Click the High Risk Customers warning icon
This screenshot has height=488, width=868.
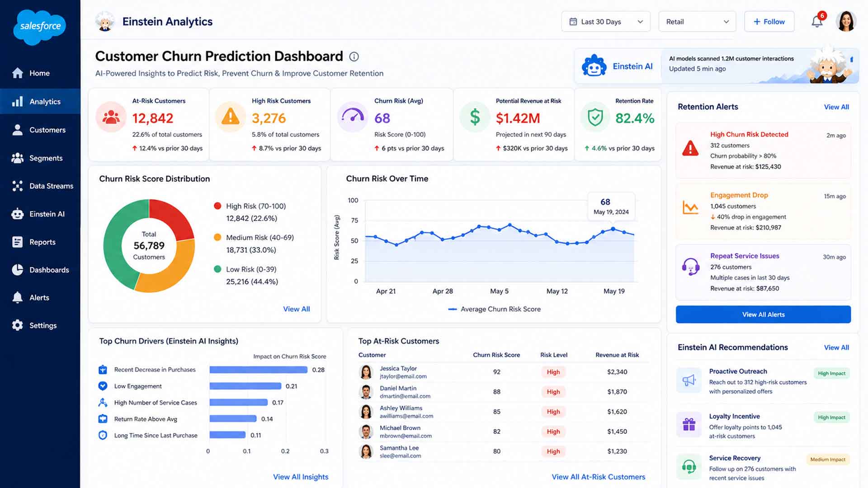(231, 117)
